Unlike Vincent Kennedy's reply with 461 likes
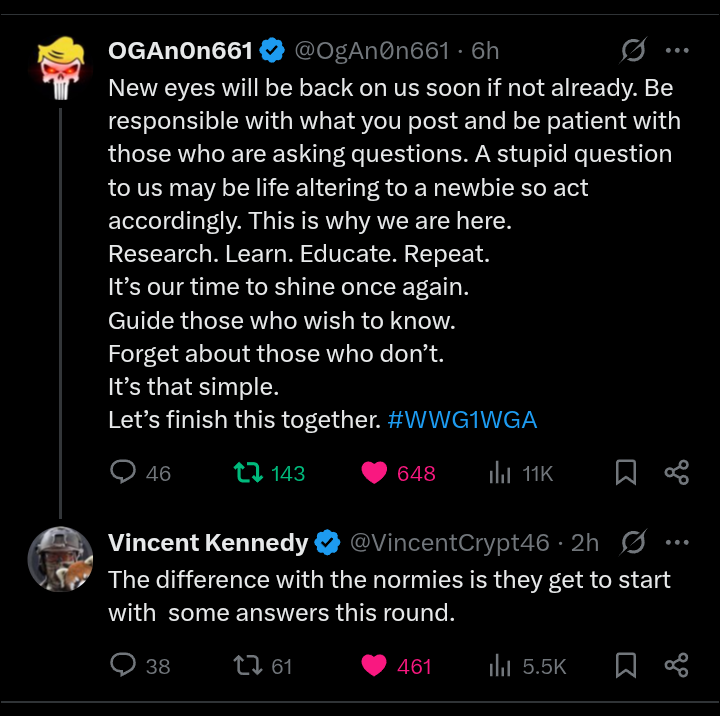Image resolution: width=720 pixels, height=716 pixels. tap(374, 665)
